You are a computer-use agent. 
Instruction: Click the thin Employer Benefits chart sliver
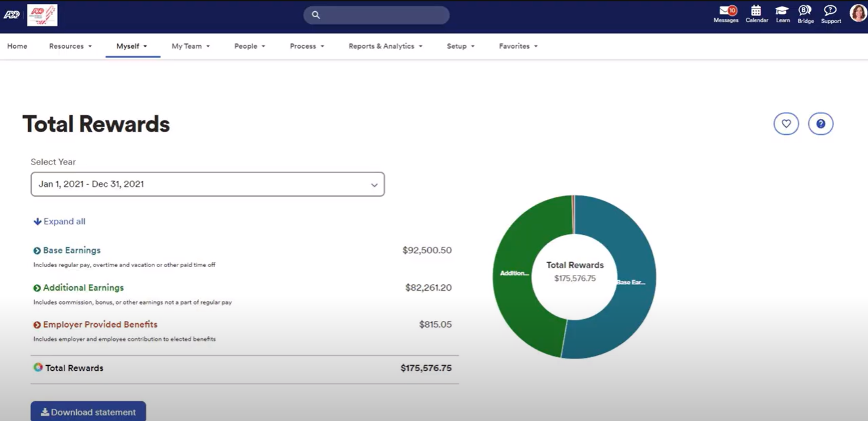click(x=573, y=214)
